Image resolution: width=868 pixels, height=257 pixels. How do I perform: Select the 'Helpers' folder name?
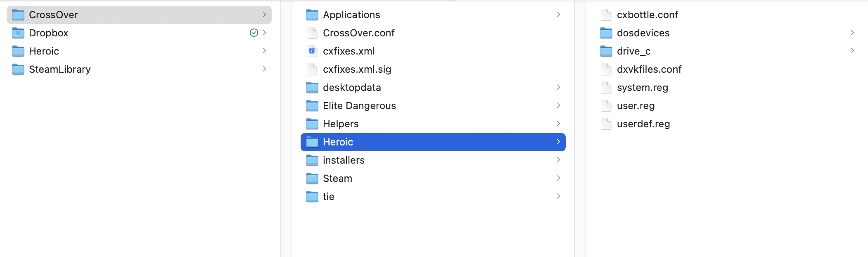[341, 124]
